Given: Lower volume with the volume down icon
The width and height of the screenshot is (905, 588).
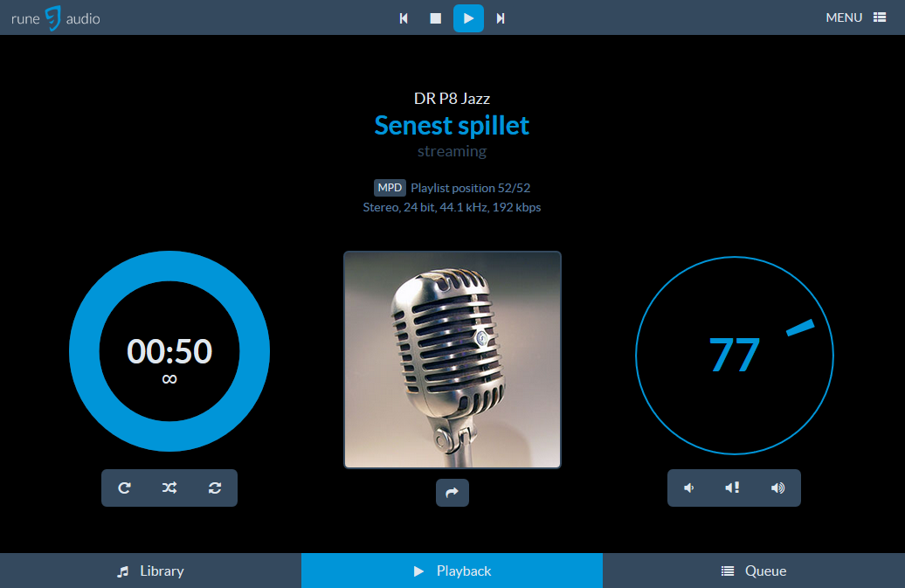Looking at the screenshot, I should 689,488.
